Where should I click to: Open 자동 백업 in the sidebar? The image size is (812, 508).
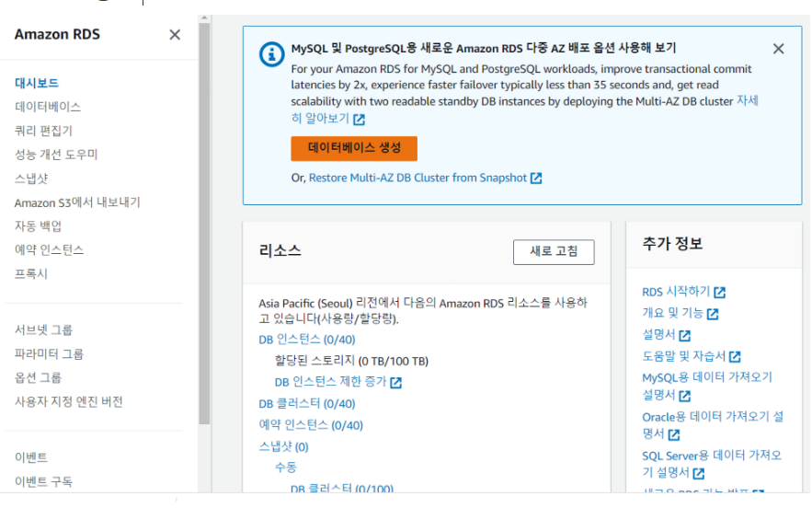point(38,226)
